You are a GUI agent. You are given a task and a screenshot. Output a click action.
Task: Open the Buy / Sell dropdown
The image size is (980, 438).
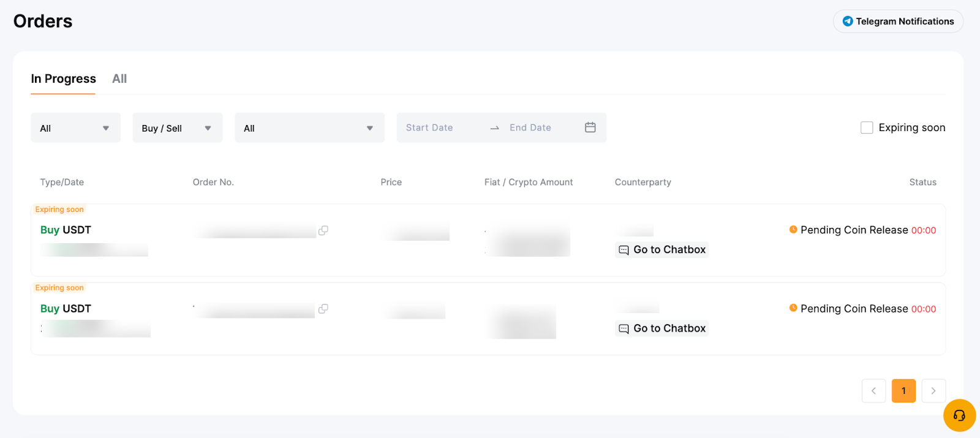pos(177,128)
